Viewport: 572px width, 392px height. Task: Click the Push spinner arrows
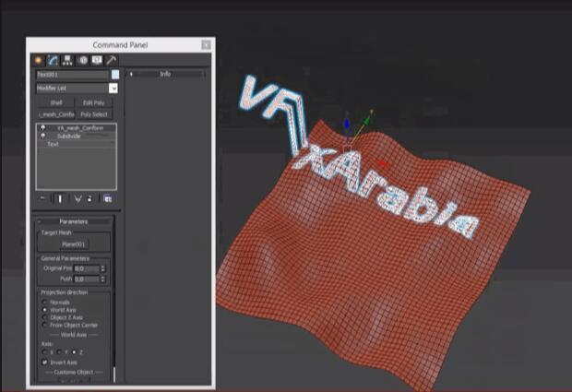point(103,279)
